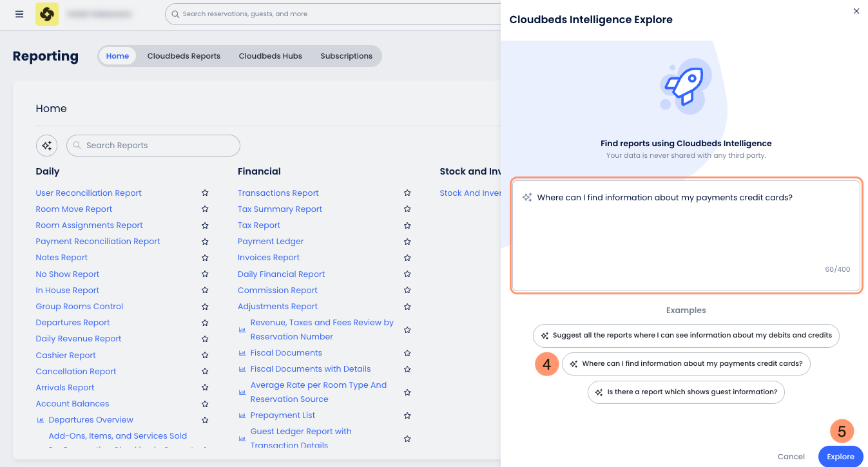Viewport: 868px width, 467px height.
Task: Favorite the Tax Summary Report star
Action: (x=407, y=209)
